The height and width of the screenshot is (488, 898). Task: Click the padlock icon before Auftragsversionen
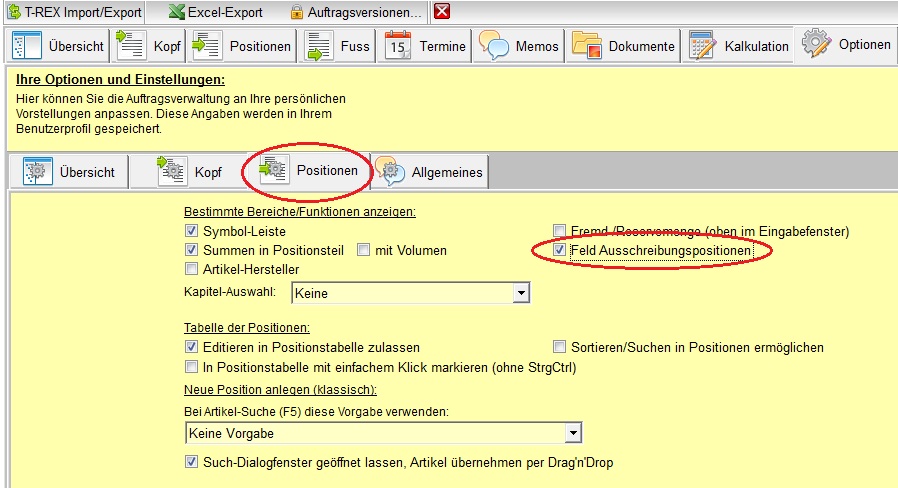296,12
